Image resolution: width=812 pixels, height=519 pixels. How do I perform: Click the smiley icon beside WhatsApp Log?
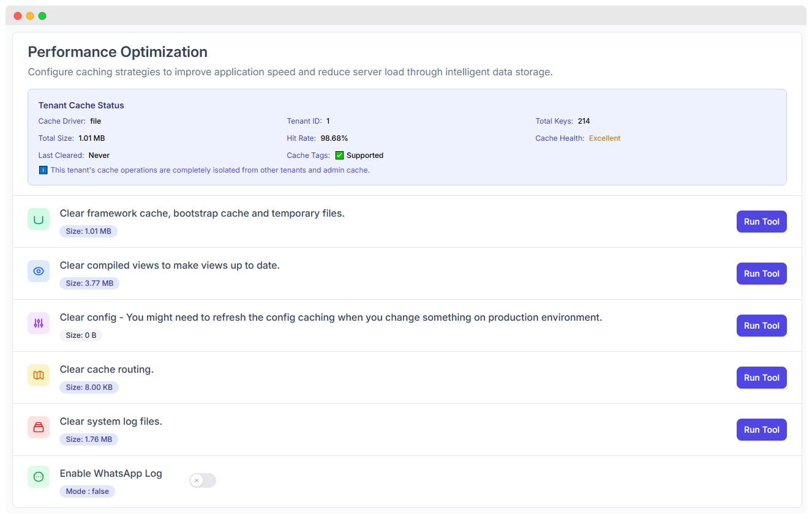click(x=39, y=477)
